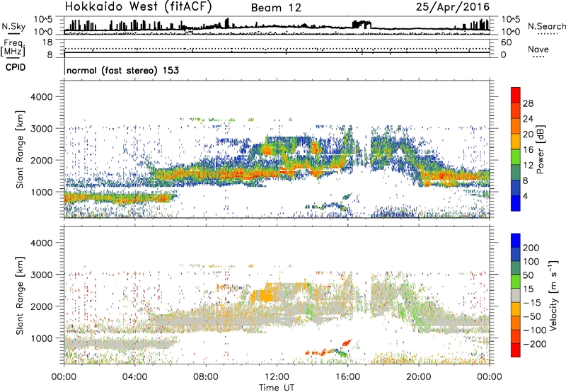Click the '200' tick on Velocity scale

531,248
